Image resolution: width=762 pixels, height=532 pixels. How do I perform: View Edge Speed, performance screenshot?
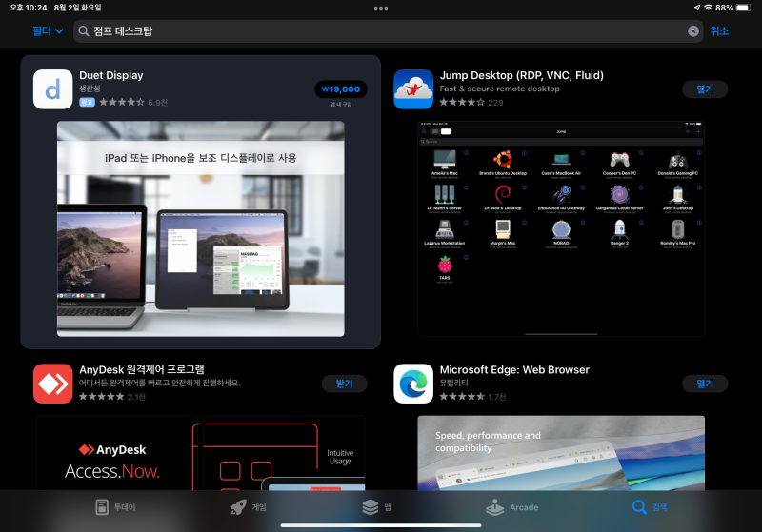click(561, 453)
